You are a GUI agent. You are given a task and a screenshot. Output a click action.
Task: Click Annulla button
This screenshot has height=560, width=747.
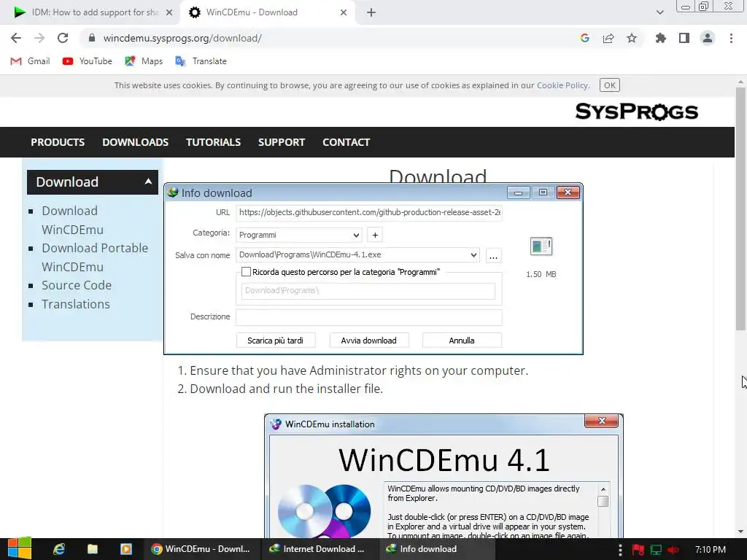[x=462, y=341]
